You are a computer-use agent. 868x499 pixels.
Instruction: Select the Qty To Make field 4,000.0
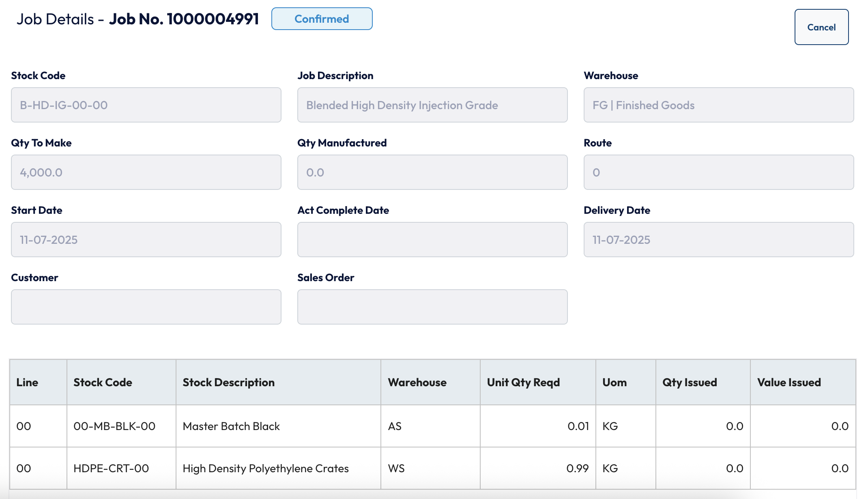coord(146,172)
